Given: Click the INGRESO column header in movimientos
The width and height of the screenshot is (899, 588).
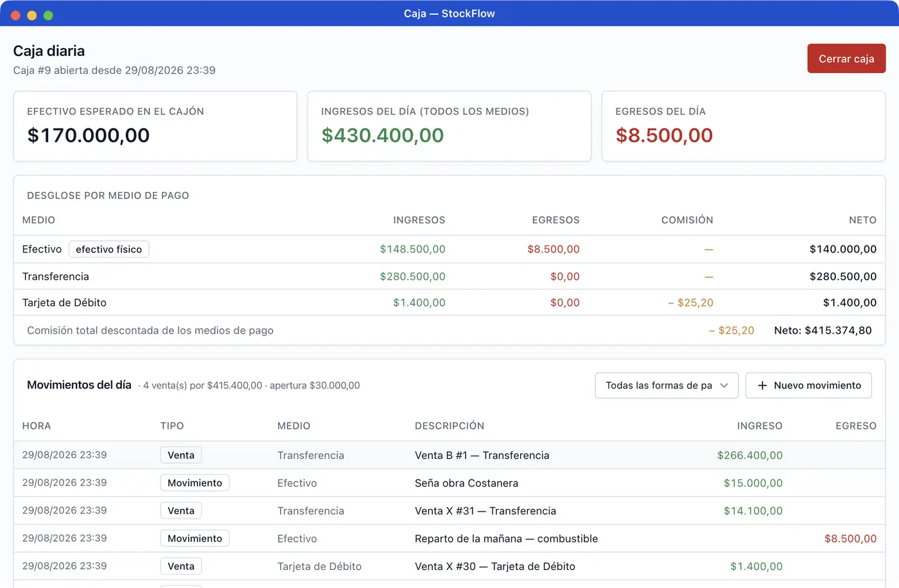Looking at the screenshot, I should coord(760,426).
